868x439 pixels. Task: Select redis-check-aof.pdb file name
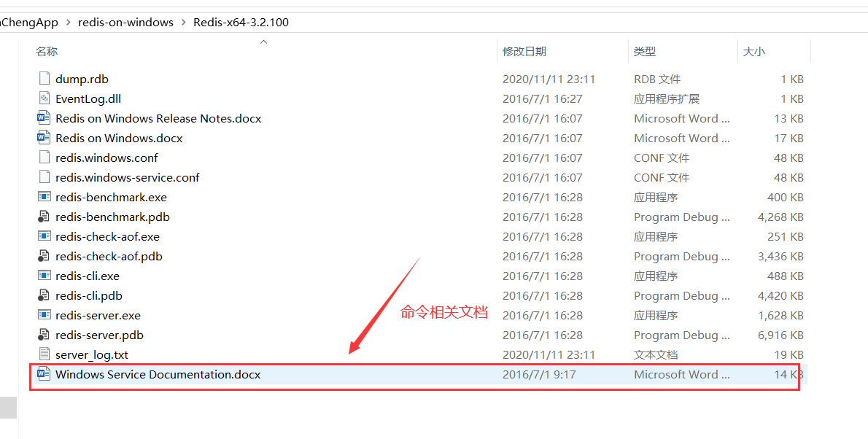[x=109, y=256]
